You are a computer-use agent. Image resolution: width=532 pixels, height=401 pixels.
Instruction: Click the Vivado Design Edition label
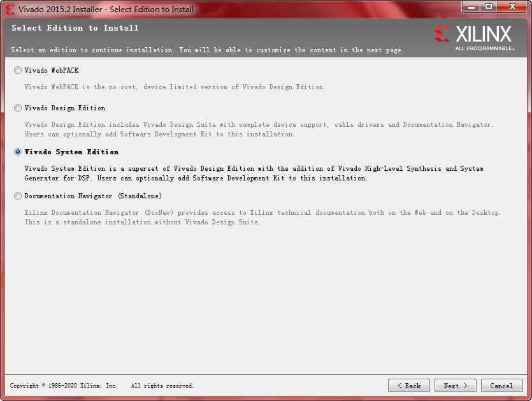65,108
